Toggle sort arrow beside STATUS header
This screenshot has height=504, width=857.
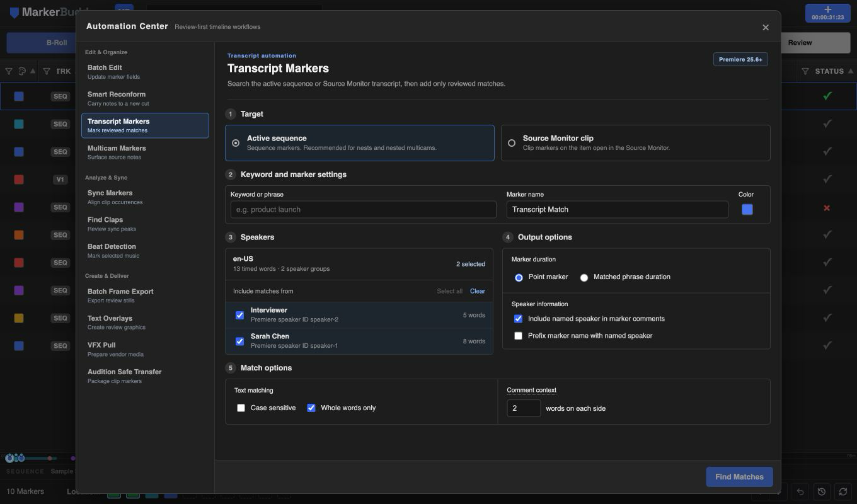tap(851, 71)
